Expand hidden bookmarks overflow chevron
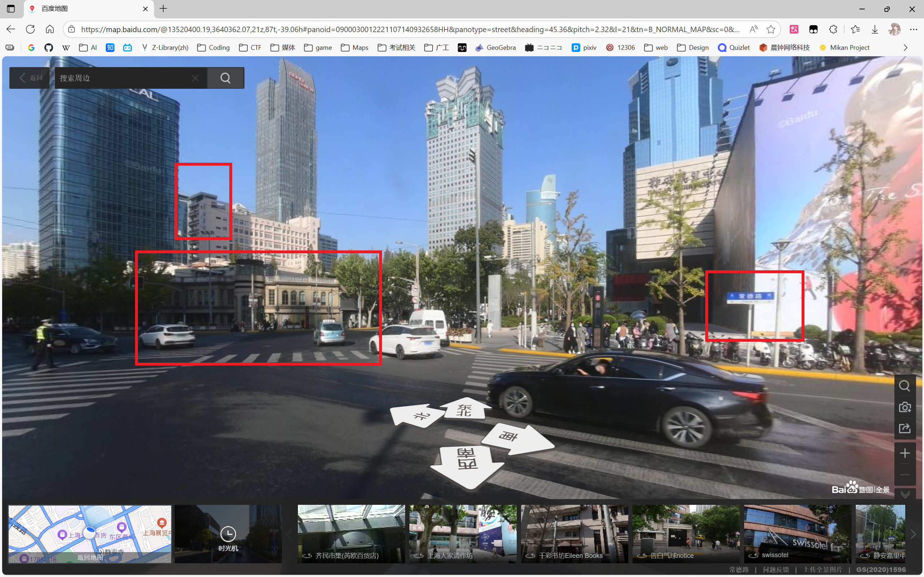 tap(905, 48)
